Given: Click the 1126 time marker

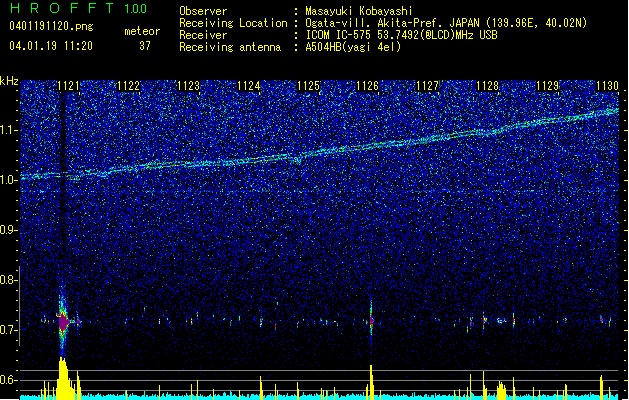Looking at the screenshot, I should [368, 86].
